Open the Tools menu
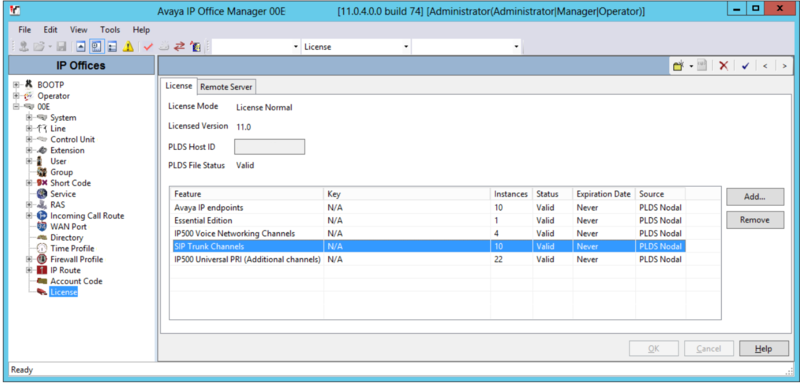 110,30
